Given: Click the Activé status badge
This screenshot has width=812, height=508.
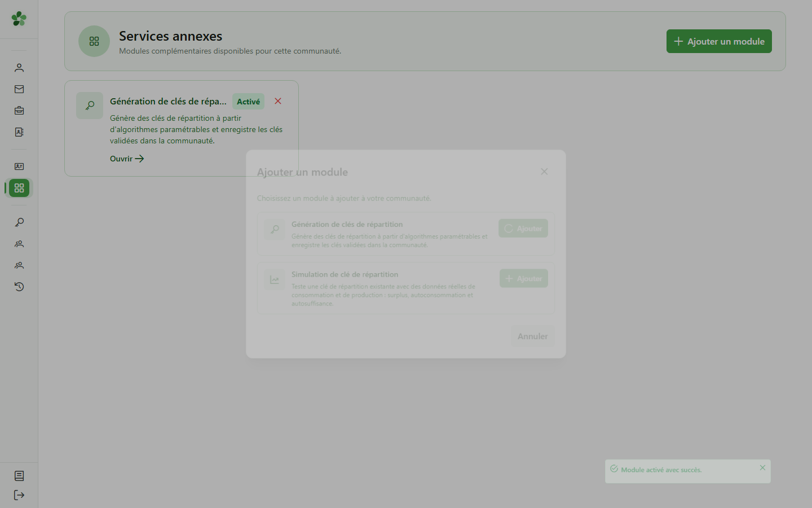Looking at the screenshot, I should [x=248, y=102].
